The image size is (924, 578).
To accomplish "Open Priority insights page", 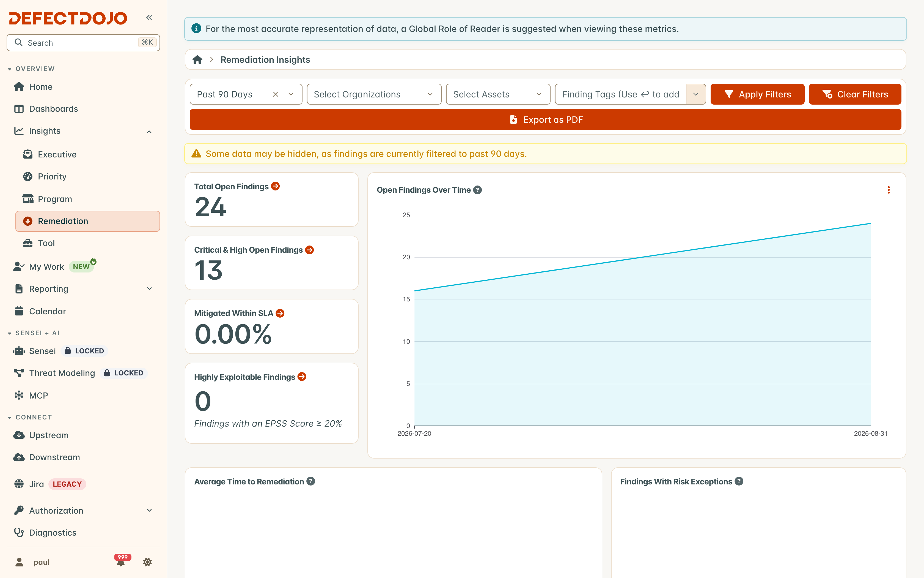I will pyautogui.click(x=87, y=177).
